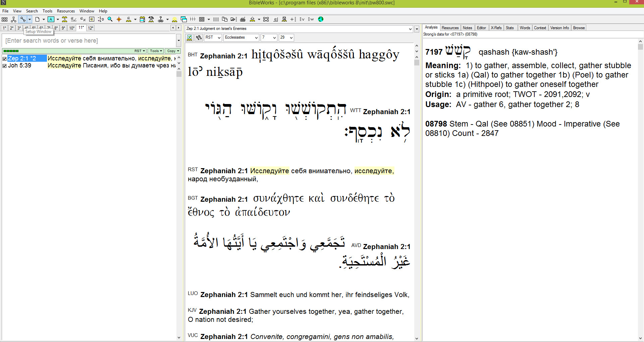Click the four-pane layout toolbar icon
The image size is (644, 342).
tap(202, 19)
